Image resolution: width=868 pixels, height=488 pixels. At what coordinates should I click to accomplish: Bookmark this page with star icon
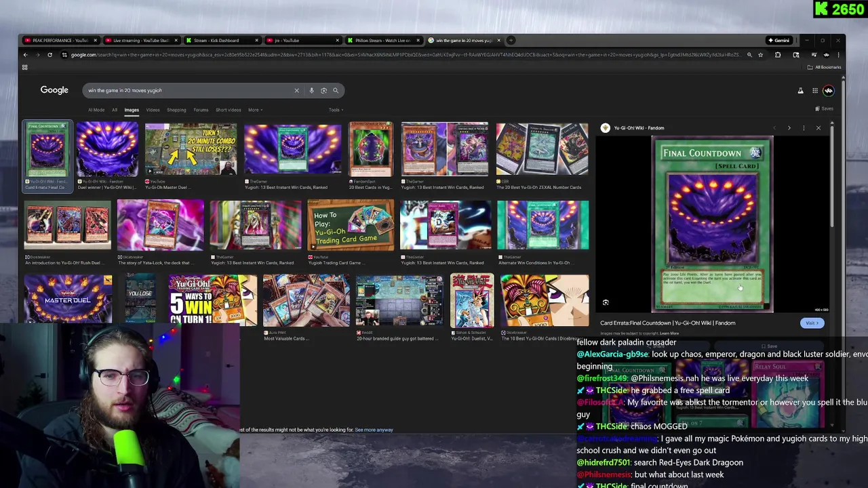[761, 55]
